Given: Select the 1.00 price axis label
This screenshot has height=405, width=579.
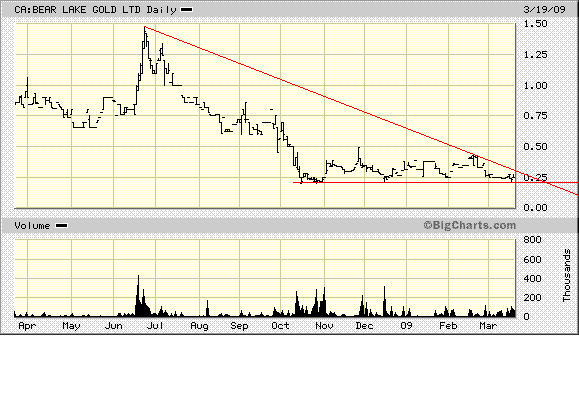Looking at the screenshot, I should [x=535, y=86].
